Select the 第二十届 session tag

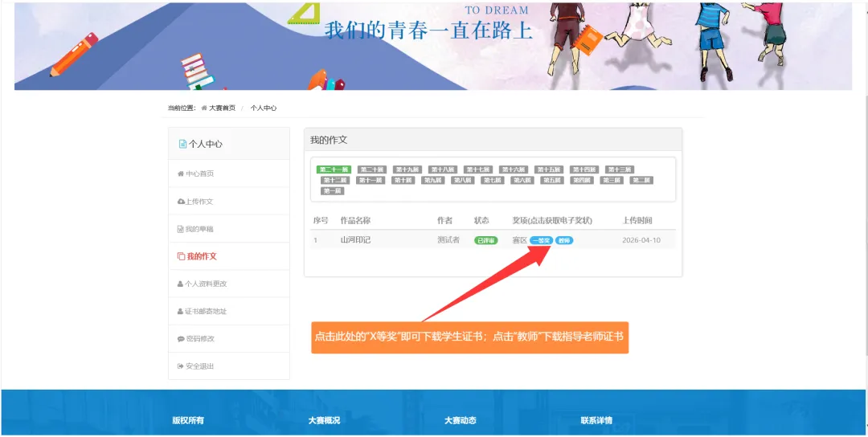click(371, 169)
